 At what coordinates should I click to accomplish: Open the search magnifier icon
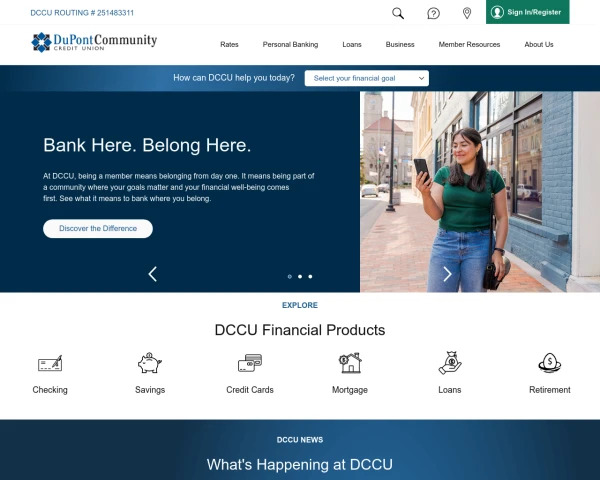(398, 13)
